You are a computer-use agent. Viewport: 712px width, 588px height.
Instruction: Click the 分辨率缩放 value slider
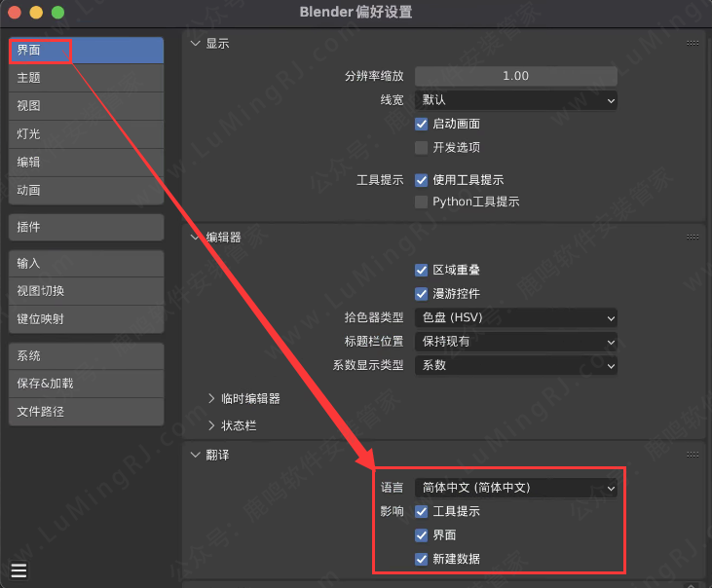[515, 76]
